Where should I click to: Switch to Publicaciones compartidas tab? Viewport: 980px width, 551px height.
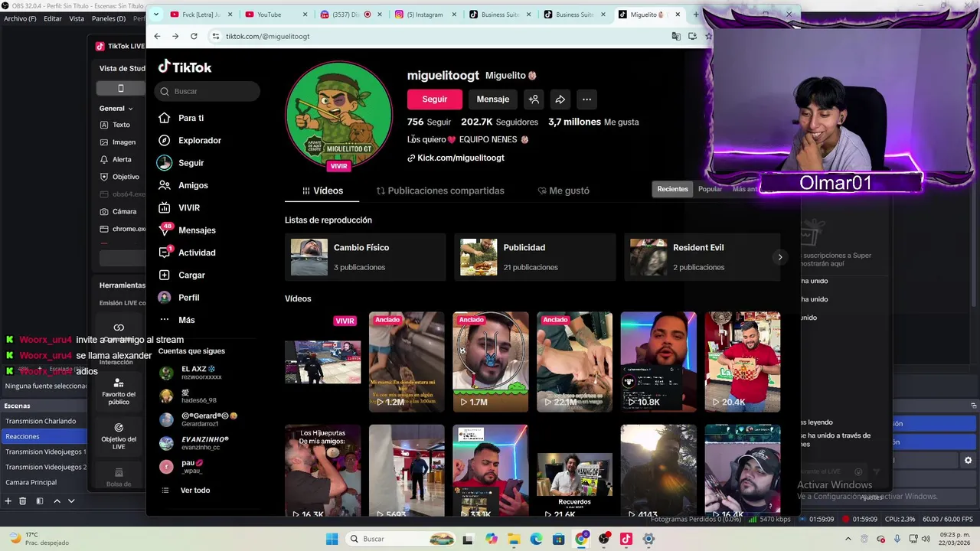[440, 191]
